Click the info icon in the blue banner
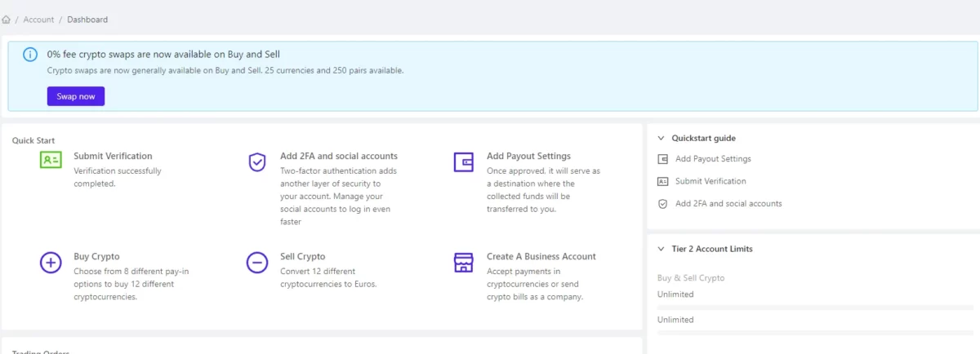This screenshot has height=354, width=980. click(30, 55)
